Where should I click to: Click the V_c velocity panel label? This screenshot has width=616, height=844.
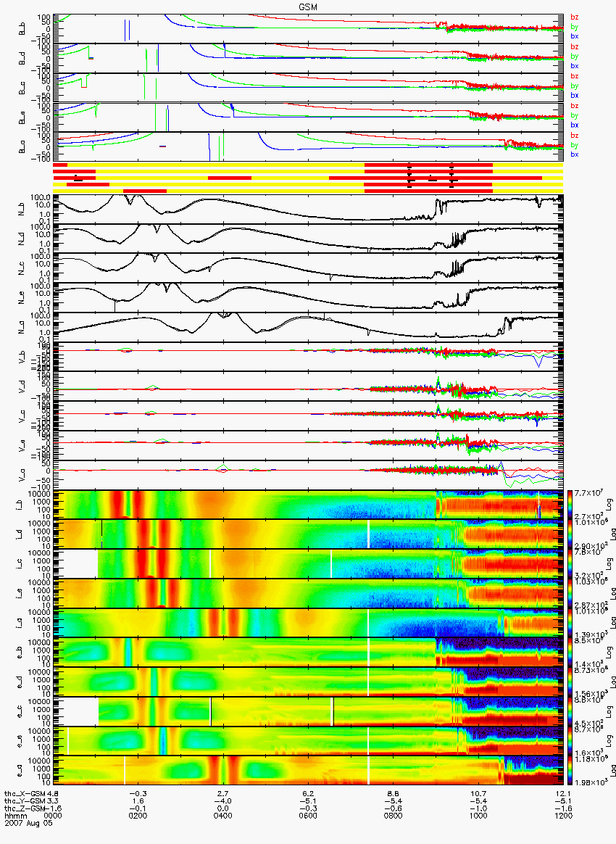(x=22, y=415)
